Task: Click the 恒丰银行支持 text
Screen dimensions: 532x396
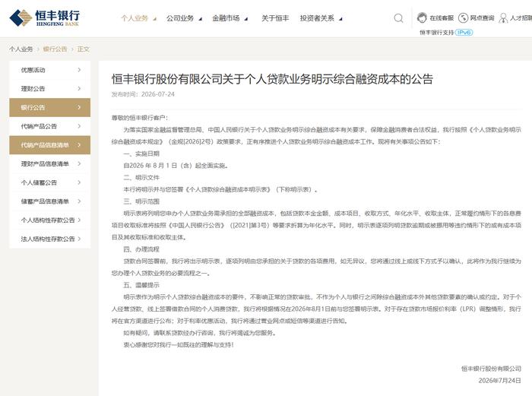Action: click(x=437, y=33)
